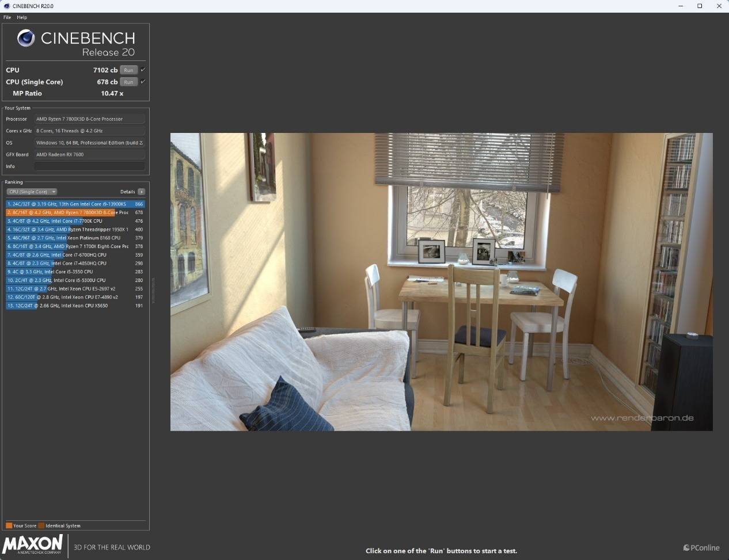The width and height of the screenshot is (729, 560).
Task: Close the Cinebench window
Action: (x=719, y=6)
